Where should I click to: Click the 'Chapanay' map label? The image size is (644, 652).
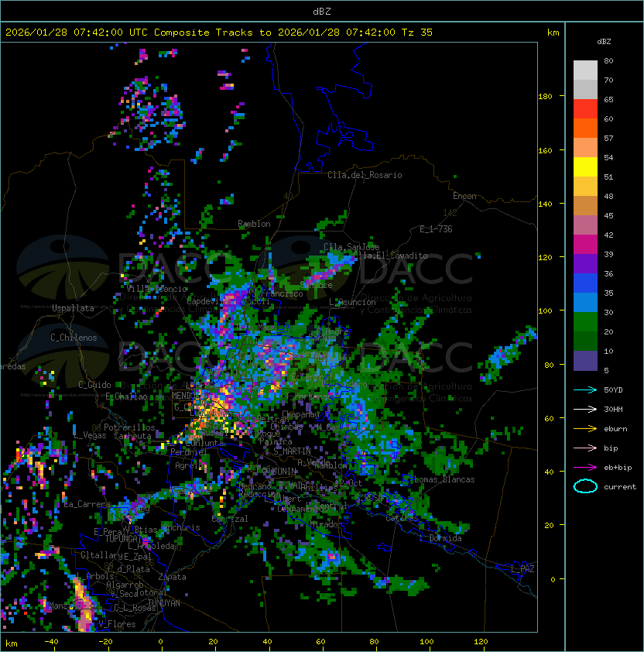point(300,414)
